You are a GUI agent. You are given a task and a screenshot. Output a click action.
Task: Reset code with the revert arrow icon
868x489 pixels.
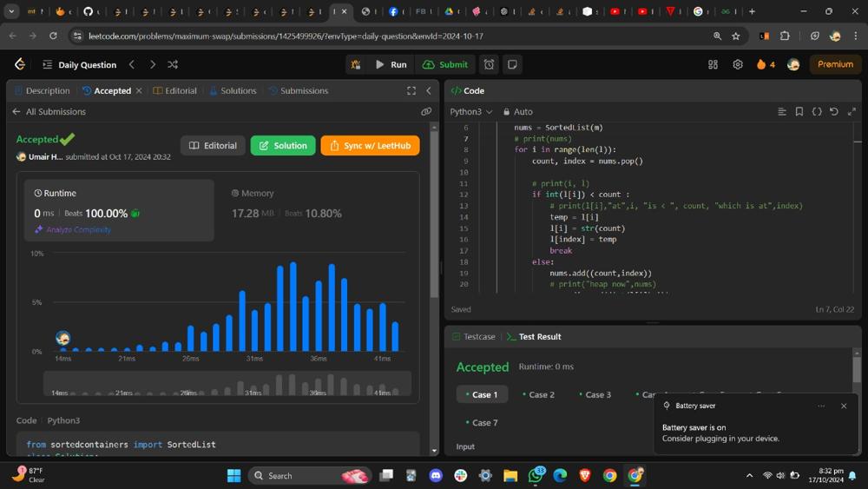834,111
